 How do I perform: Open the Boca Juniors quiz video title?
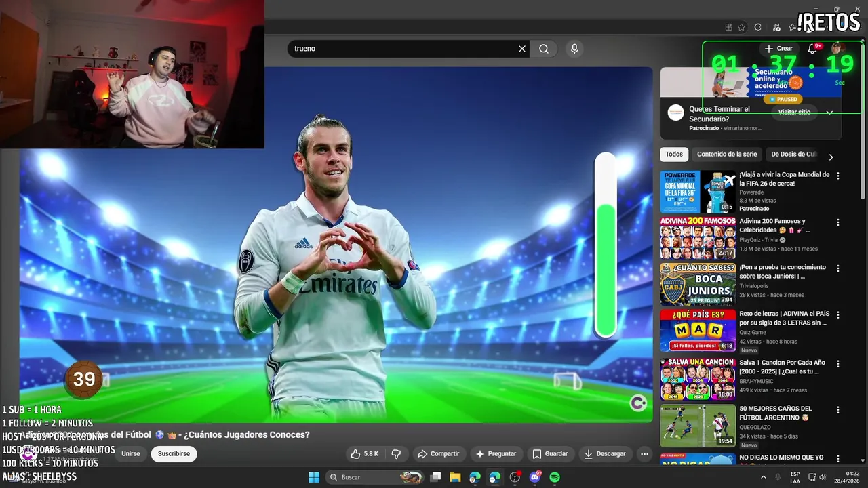pyautogui.click(x=783, y=272)
